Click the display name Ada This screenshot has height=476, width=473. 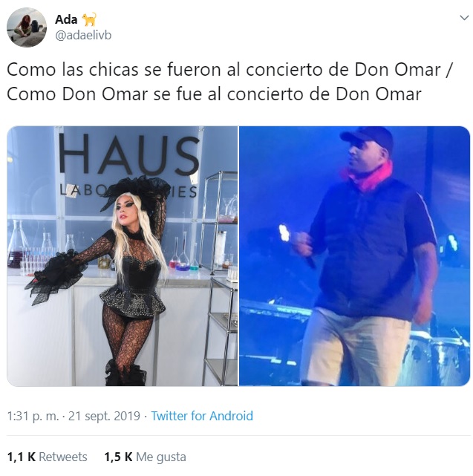66,19
